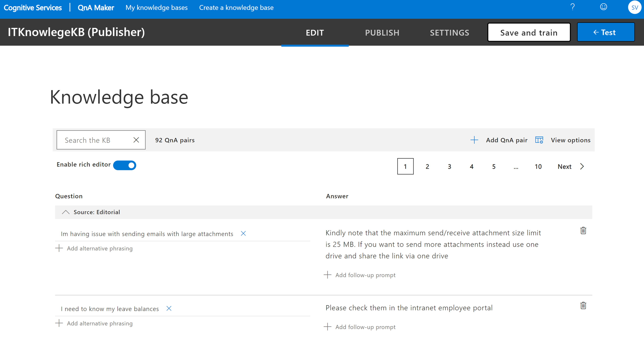Clear the KB search with X icon
Image resolution: width=644 pixels, height=342 pixels.
coord(136,140)
